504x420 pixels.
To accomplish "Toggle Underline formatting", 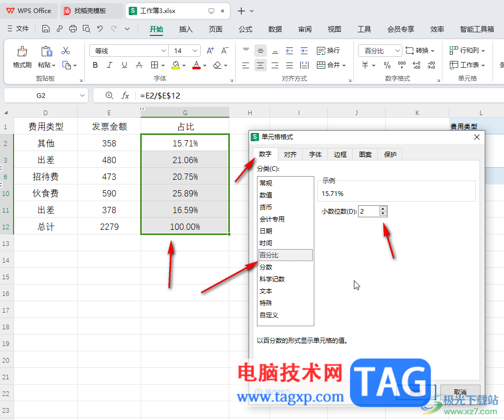I will (x=125, y=65).
